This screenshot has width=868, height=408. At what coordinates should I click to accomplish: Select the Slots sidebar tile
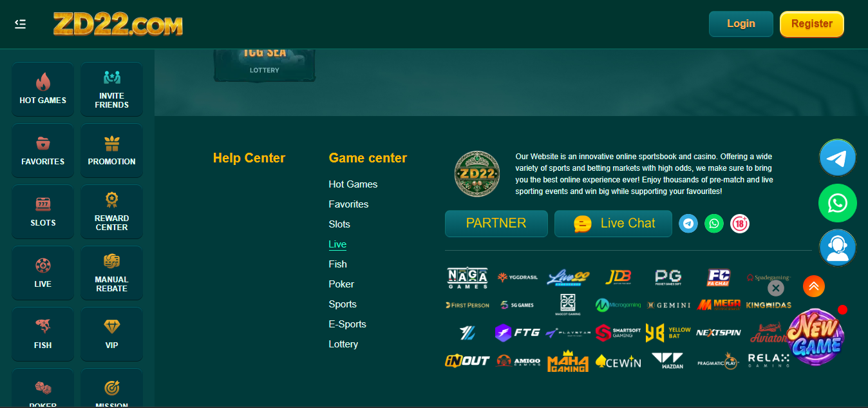point(43,212)
